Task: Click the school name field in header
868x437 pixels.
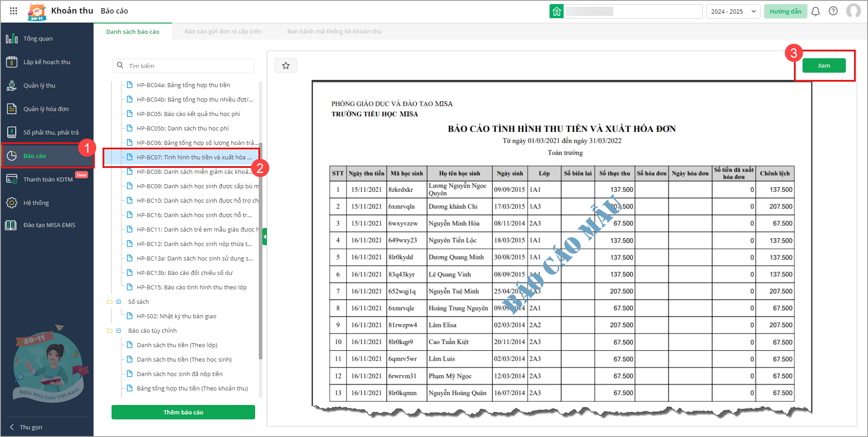Action: click(x=633, y=11)
